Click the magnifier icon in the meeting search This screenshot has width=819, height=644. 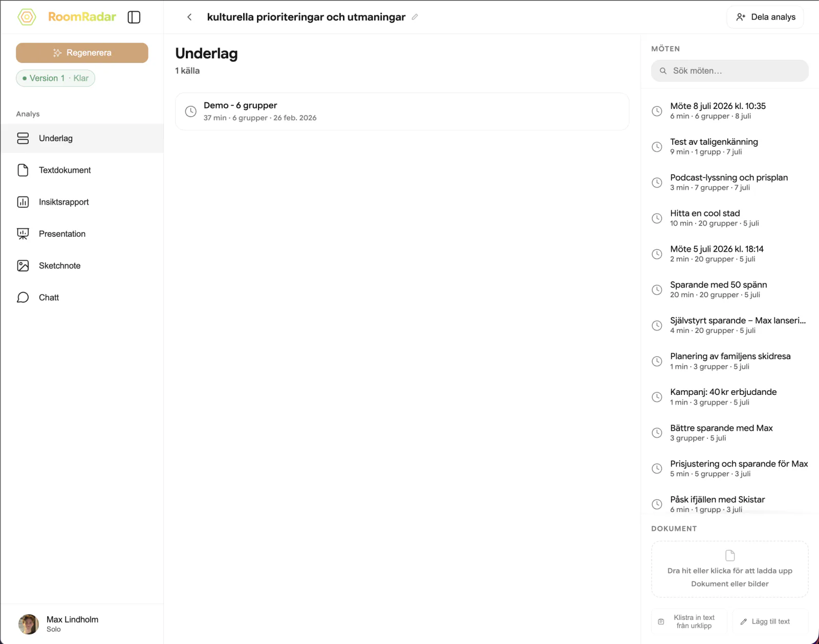pos(663,71)
